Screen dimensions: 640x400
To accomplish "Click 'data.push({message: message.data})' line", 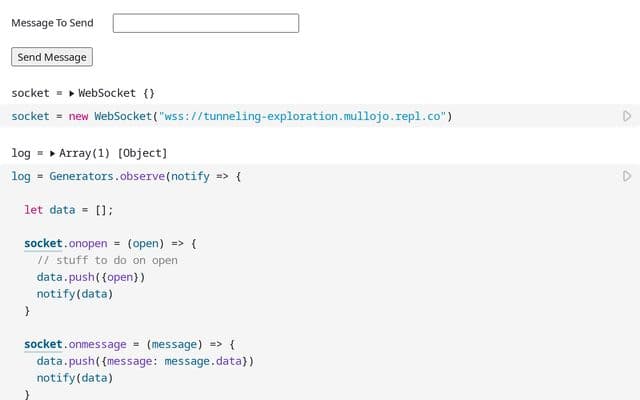I will click(x=145, y=361).
